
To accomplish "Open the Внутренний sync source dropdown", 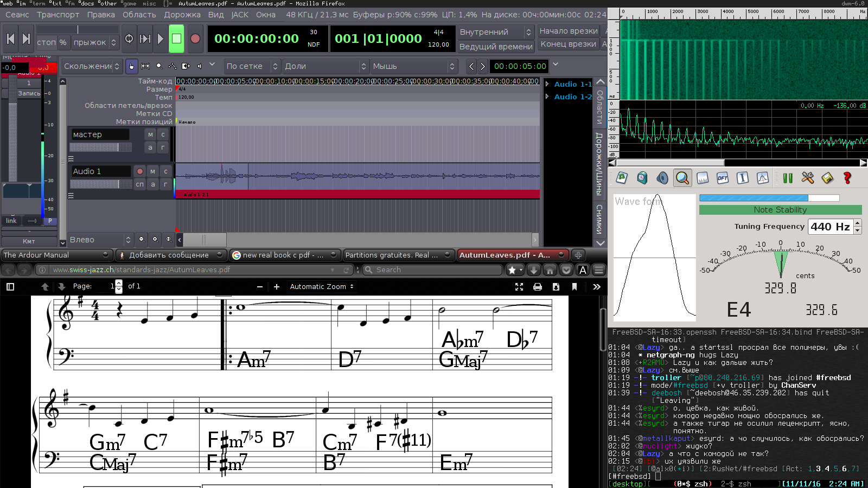I will [x=496, y=32].
